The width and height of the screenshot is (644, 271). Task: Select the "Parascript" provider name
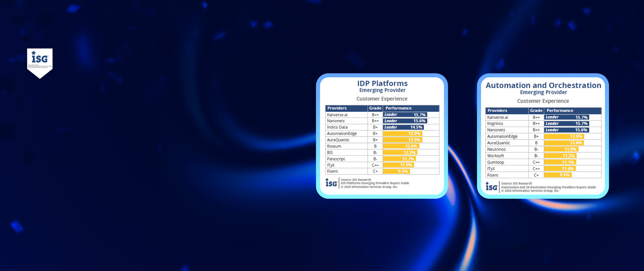[x=336, y=159]
